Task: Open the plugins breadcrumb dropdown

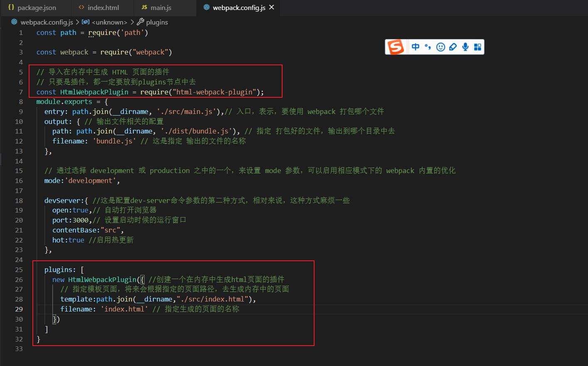Action: [x=157, y=22]
